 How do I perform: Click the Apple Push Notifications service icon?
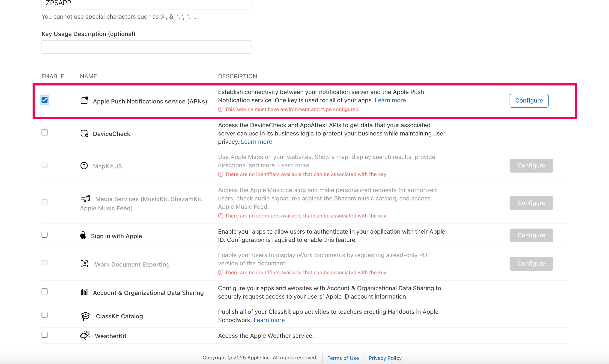coord(84,100)
